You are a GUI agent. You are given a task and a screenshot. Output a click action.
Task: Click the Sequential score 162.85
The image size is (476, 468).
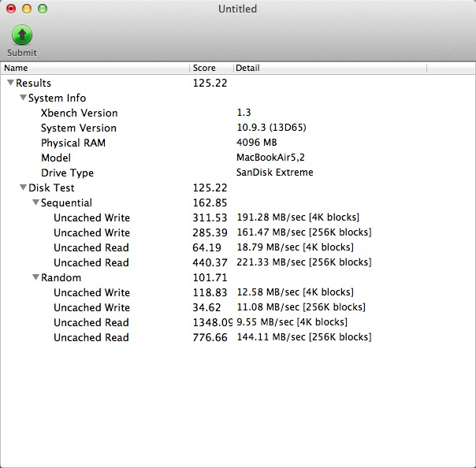click(210, 202)
